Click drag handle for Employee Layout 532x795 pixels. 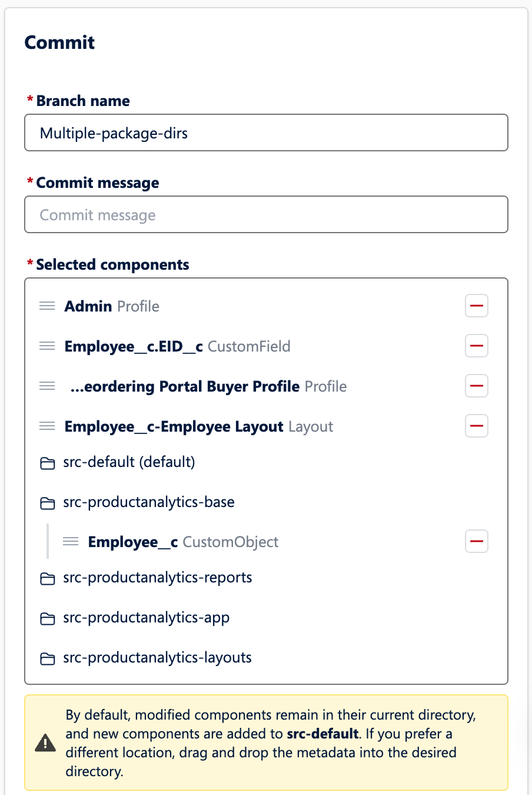tap(47, 426)
